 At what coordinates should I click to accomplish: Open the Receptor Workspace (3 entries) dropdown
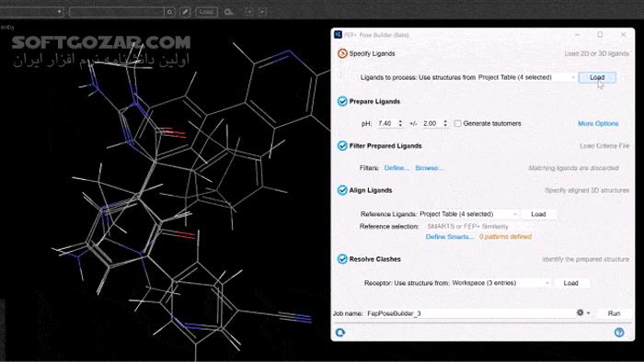click(500, 283)
